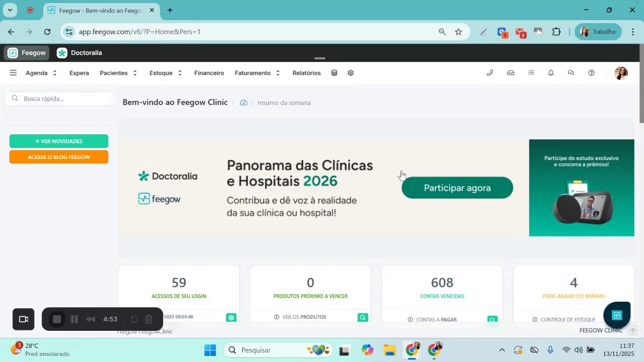Click the search icon next to Contas a Pagar
Viewport: 644px width, 362px height.
coord(493,319)
